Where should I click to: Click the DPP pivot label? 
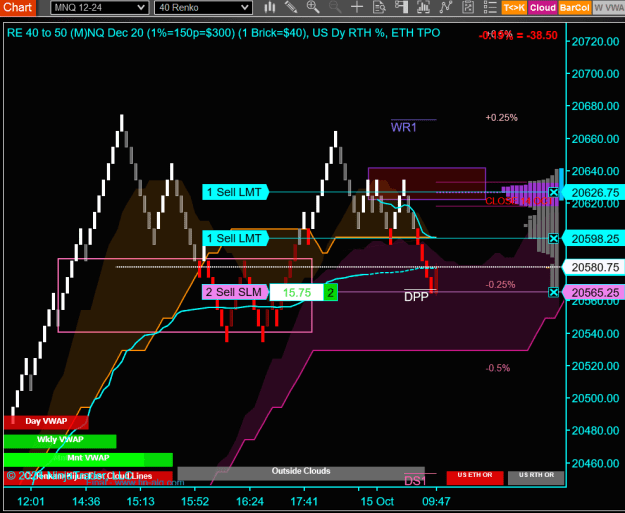click(x=416, y=297)
